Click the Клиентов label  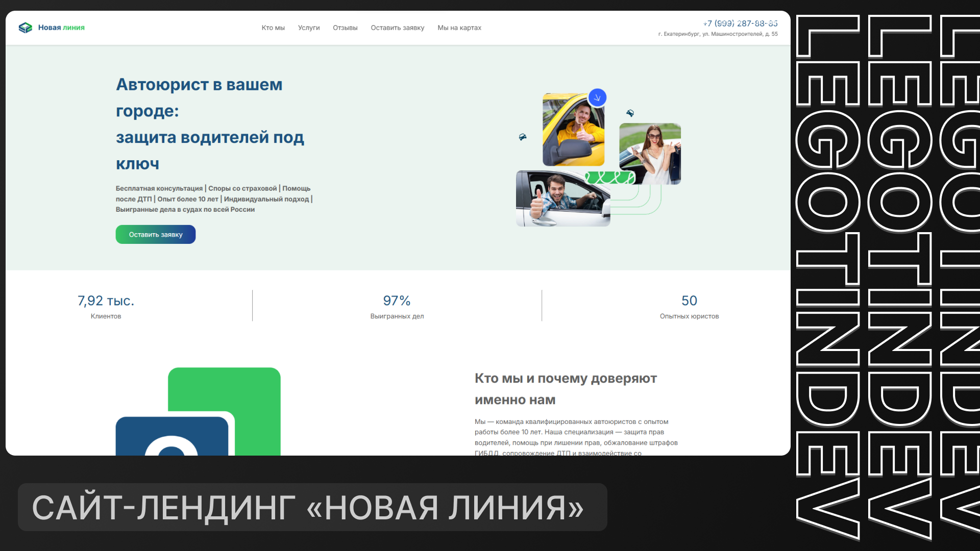[x=106, y=316]
